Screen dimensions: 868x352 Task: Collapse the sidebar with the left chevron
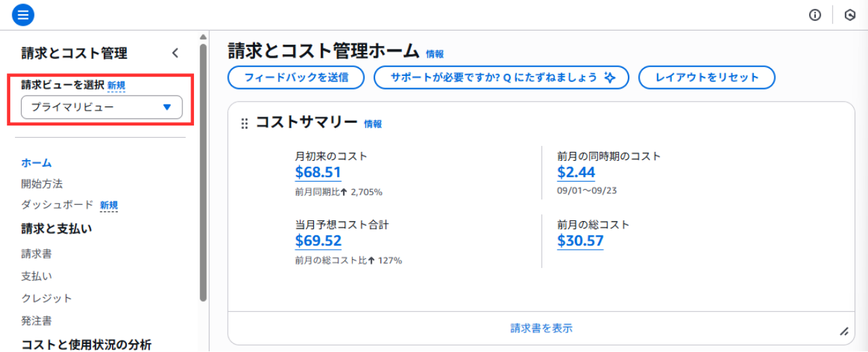click(x=175, y=53)
